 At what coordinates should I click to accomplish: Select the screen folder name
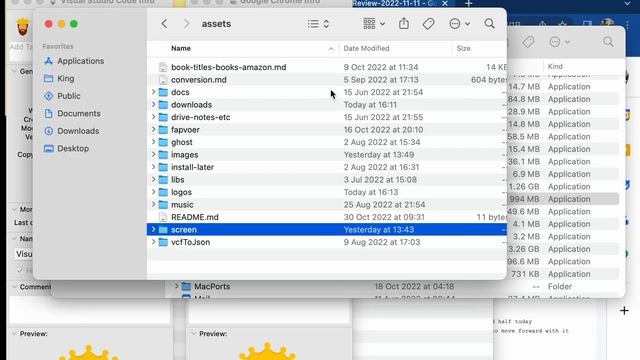[x=184, y=229]
